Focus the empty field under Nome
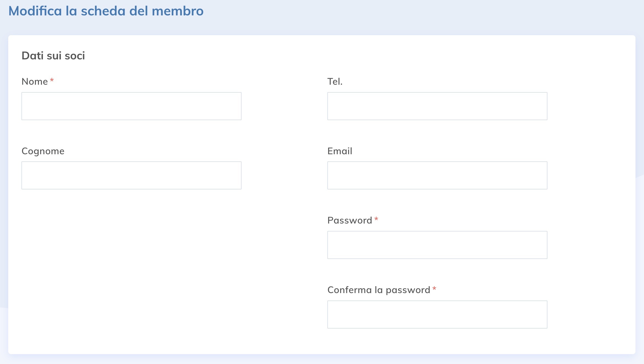This screenshot has width=644, height=364. [x=131, y=106]
